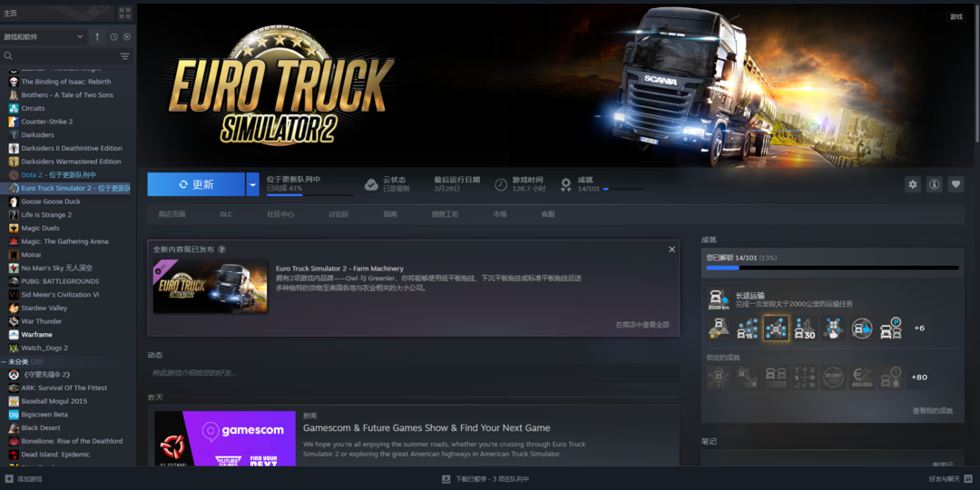980x490 pixels.
Task: Open the gamescom news thumbnail
Action: (225, 438)
